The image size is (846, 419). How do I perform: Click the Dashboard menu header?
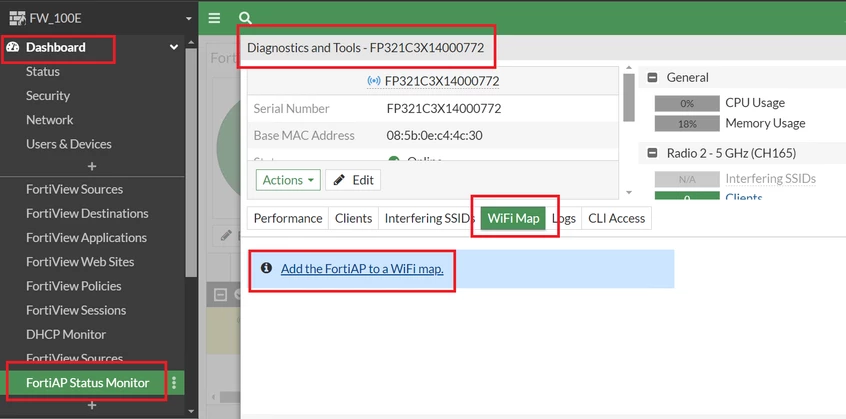(x=55, y=47)
